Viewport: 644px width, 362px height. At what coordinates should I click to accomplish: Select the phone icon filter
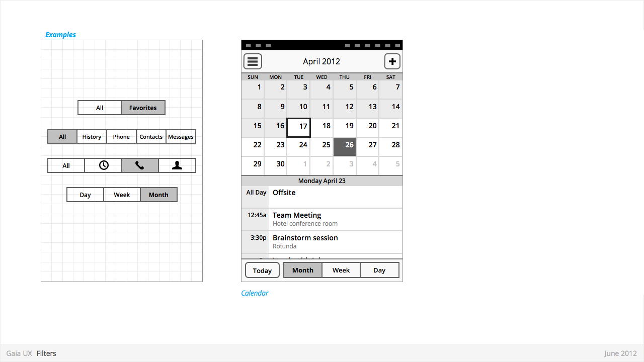point(140,165)
